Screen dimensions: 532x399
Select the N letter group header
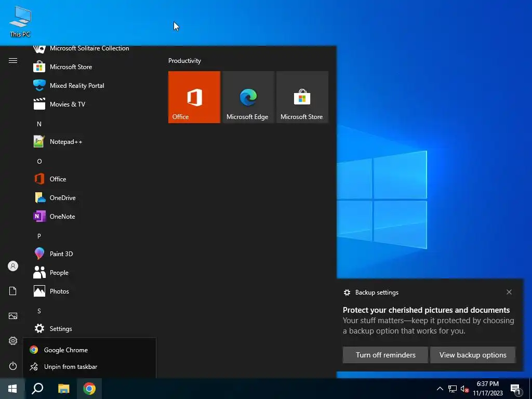(39, 124)
